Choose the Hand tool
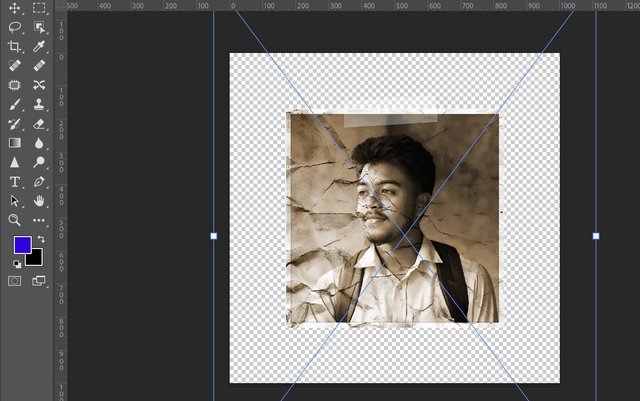The width and height of the screenshot is (640, 401). click(x=39, y=201)
